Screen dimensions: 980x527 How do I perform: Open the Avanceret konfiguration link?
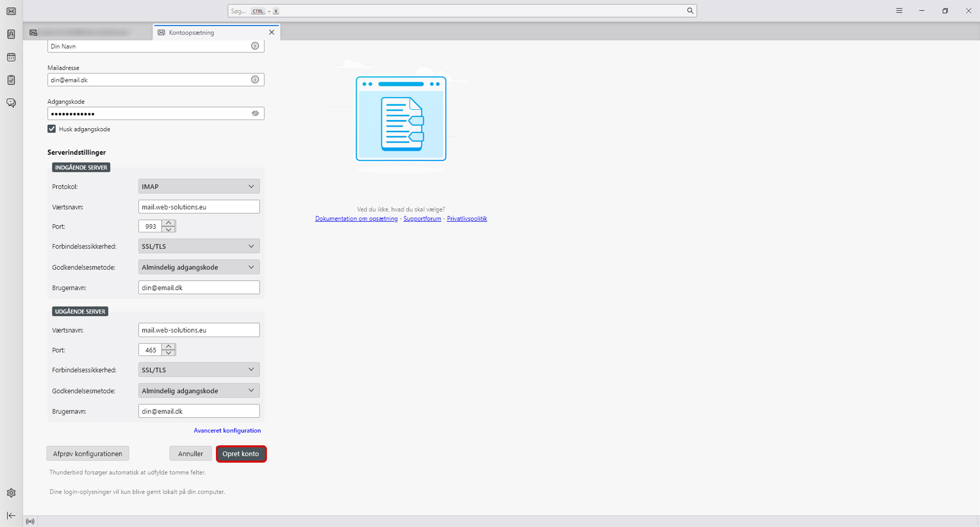227,430
